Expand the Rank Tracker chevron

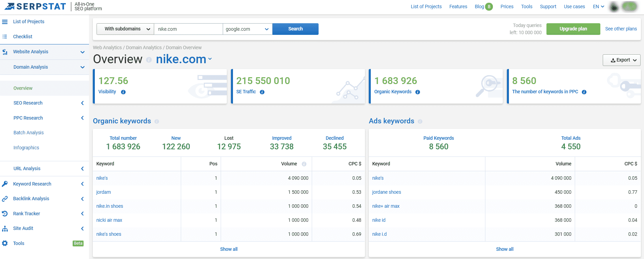pos(82,214)
